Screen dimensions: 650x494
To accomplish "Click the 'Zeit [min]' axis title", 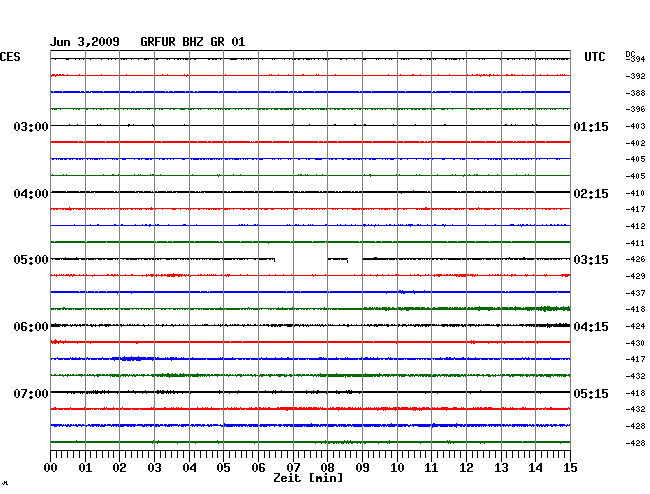I will pyautogui.click(x=308, y=478).
